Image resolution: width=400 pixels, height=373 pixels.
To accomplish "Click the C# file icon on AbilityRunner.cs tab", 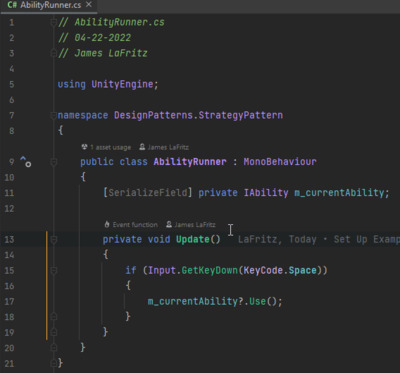I will click(12, 5).
